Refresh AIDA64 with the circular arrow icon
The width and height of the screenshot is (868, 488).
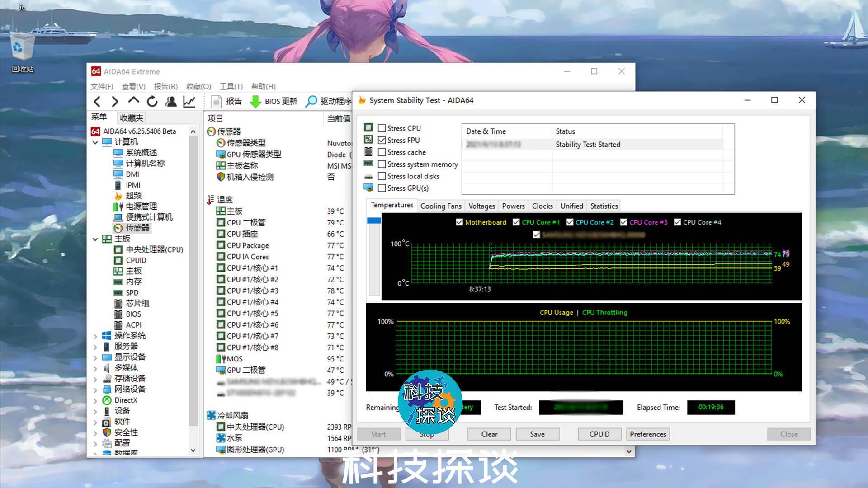tap(152, 101)
